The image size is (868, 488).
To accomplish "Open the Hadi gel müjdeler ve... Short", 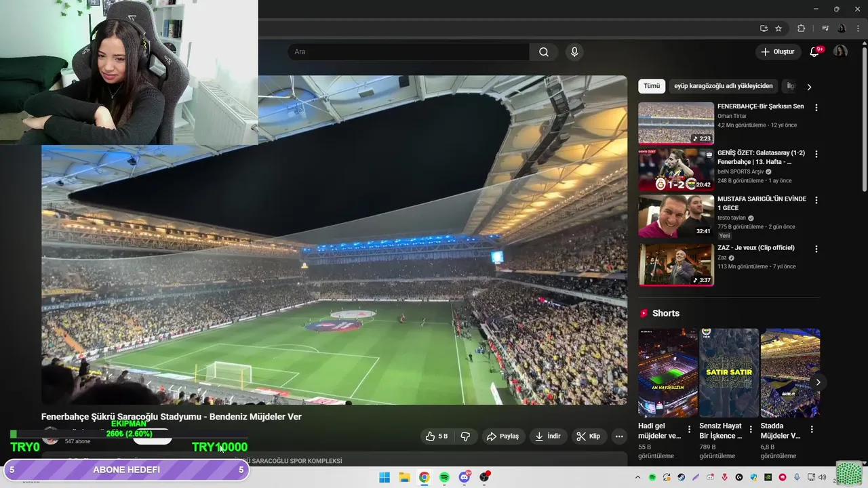I will 668,373.
